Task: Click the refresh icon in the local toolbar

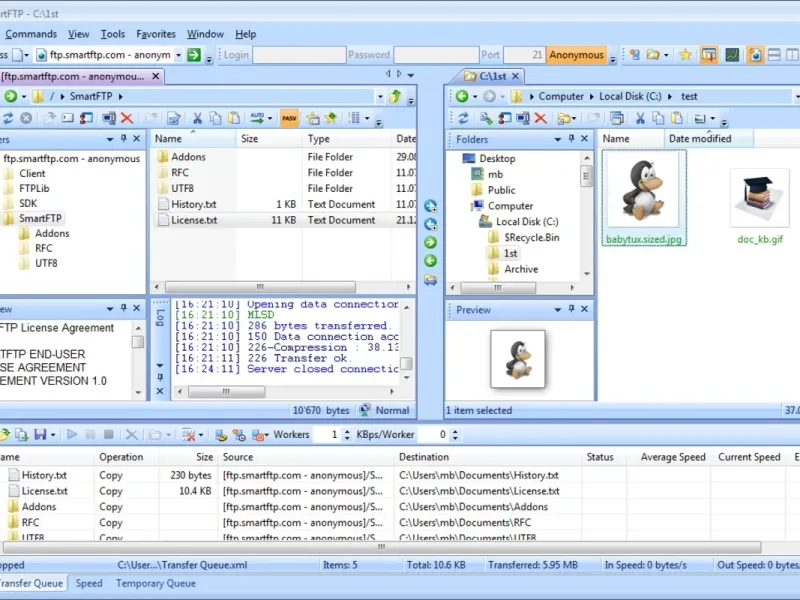Action: coord(463,118)
